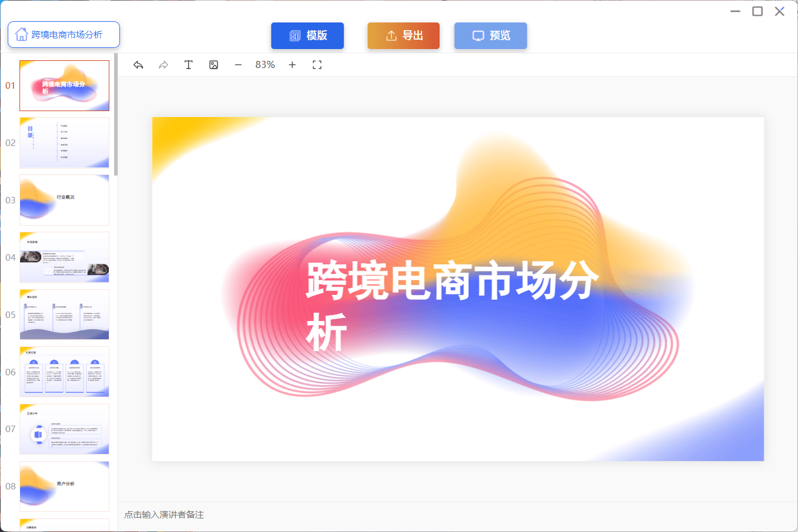
Task: Maximize the application window
Action: point(757,11)
